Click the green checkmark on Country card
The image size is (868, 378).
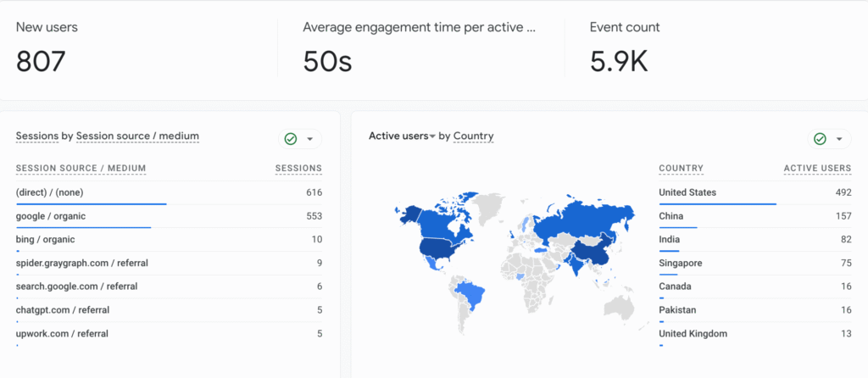tap(820, 139)
